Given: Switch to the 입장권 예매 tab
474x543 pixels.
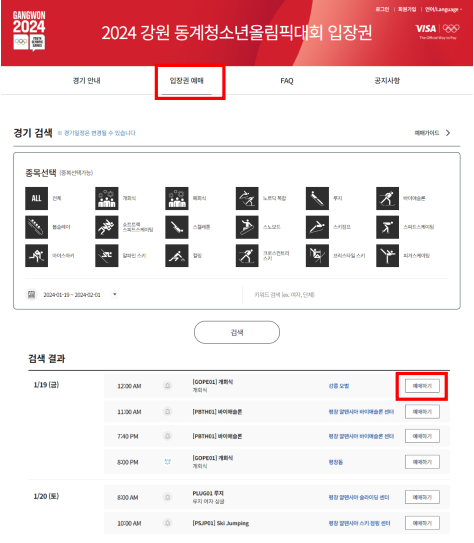Looking at the screenshot, I should click(x=187, y=81).
